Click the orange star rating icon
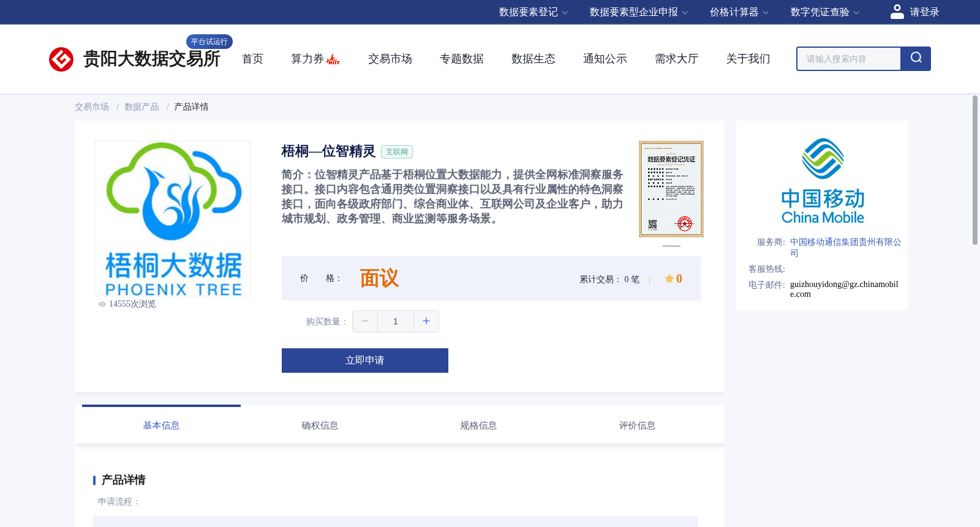 point(669,278)
